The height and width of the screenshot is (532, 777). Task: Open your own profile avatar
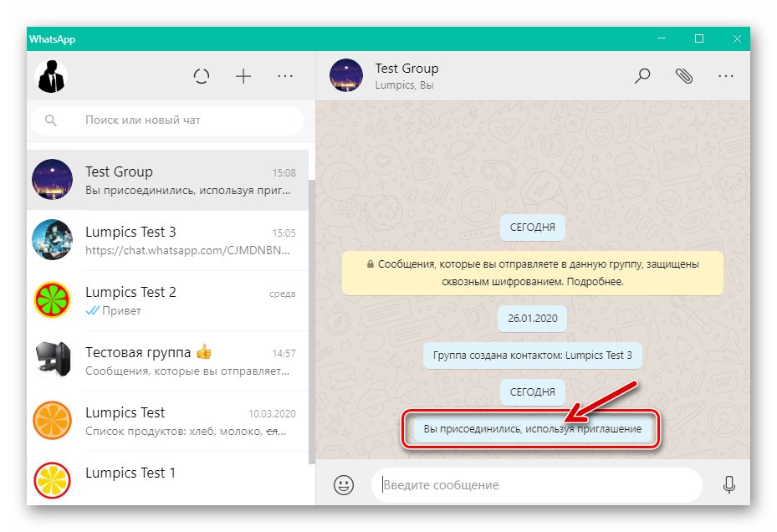52,76
